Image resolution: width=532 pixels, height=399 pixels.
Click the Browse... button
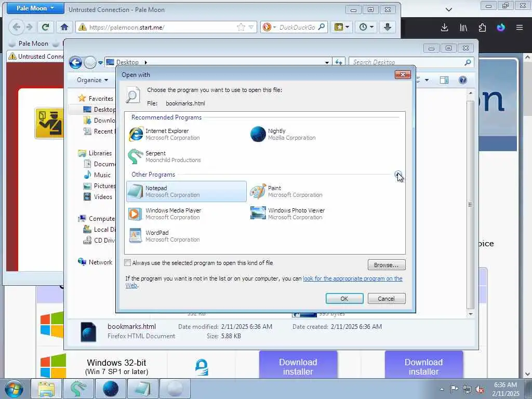click(387, 265)
